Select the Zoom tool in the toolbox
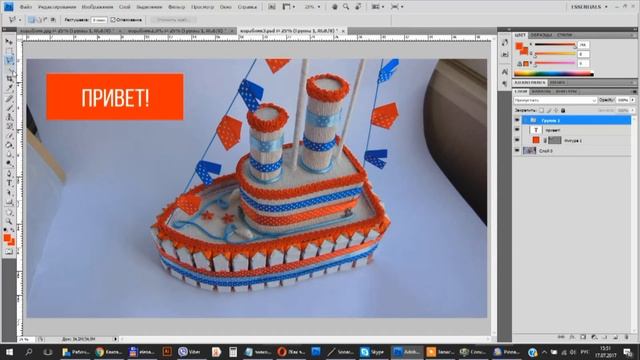The width and height of the screenshot is (640, 360). [x=9, y=221]
